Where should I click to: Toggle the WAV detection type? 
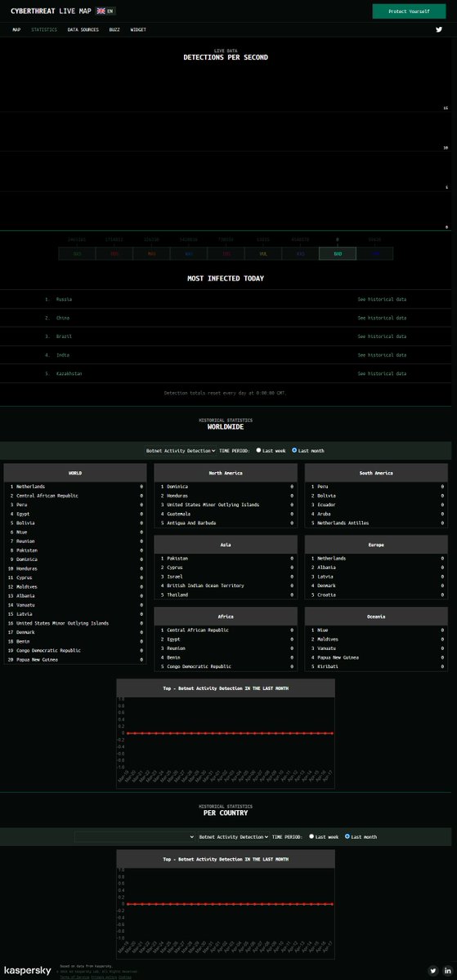pyautogui.click(x=189, y=254)
